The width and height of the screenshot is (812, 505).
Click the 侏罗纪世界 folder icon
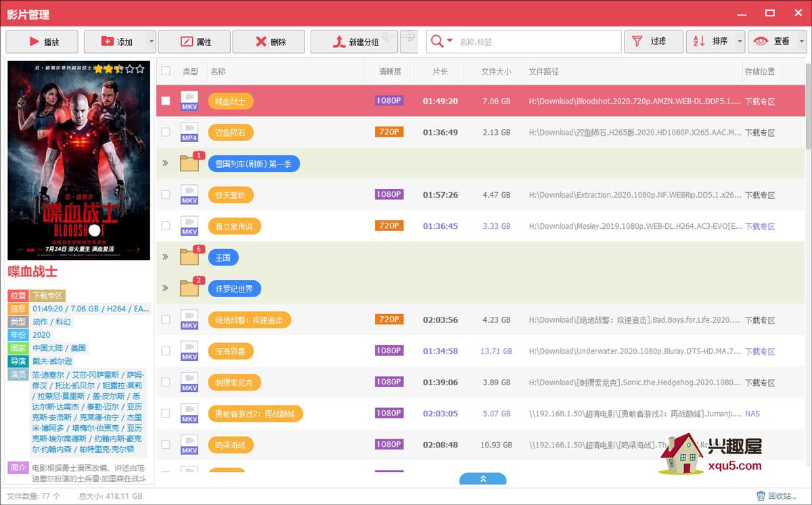pos(189,288)
